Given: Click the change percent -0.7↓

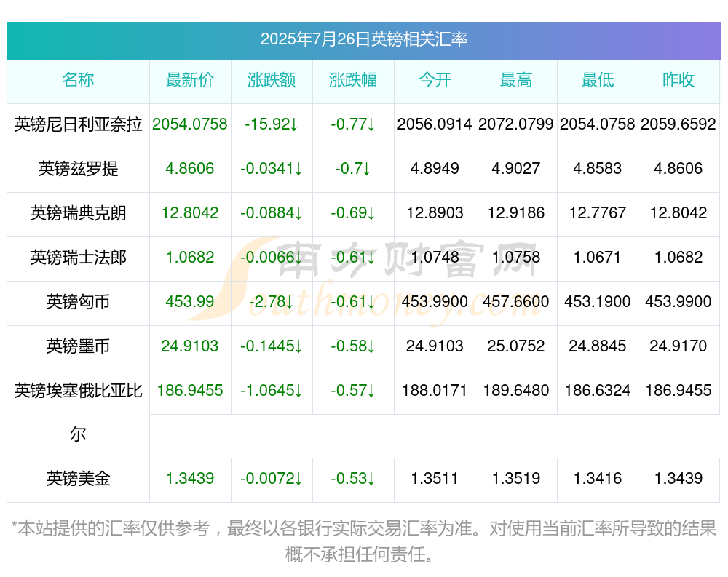Looking at the screenshot, I should 353,169.
